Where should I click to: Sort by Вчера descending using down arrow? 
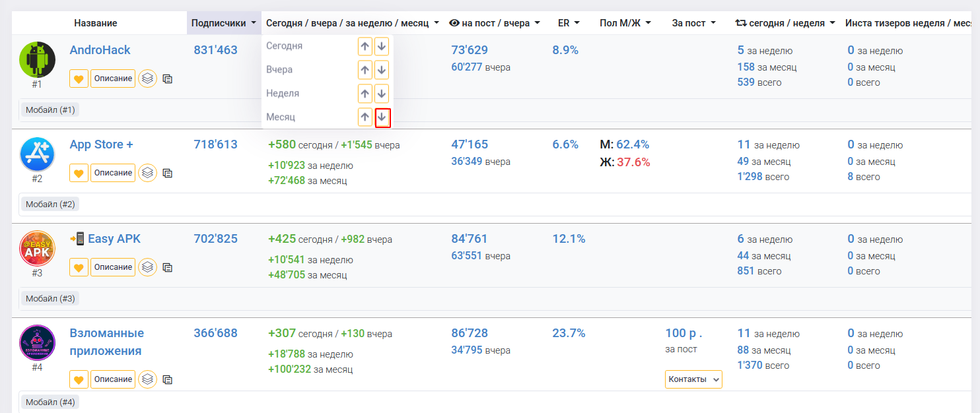pyautogui.click(x=382, y=70)
